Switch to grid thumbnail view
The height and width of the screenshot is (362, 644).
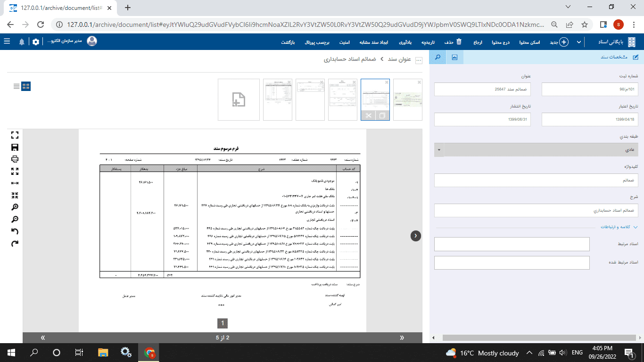pos(26,86)
